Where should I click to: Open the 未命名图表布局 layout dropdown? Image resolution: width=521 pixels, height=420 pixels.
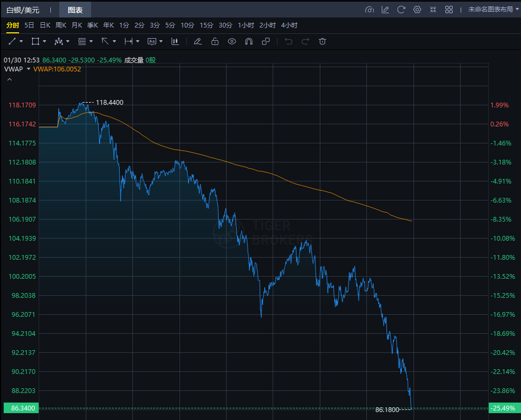(x=490, y=10)
